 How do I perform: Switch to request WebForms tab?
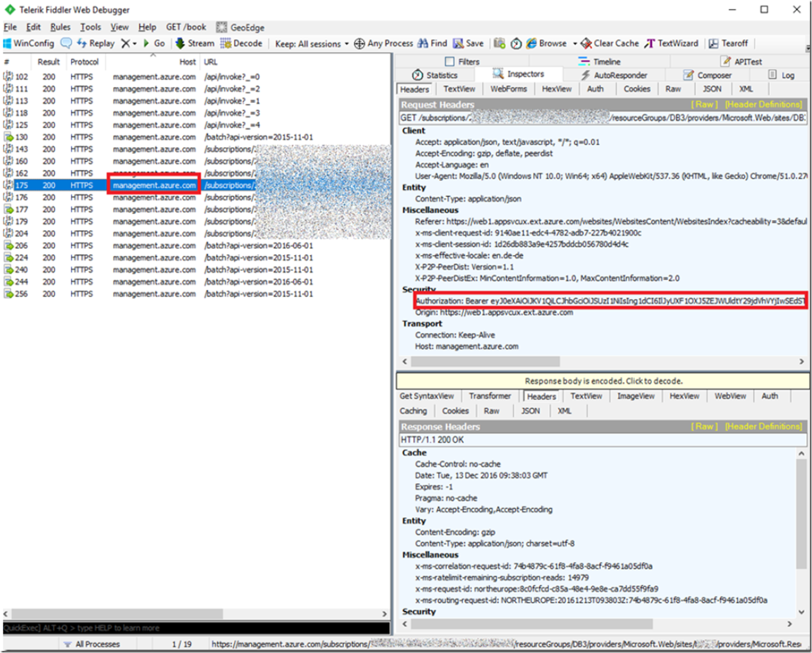pyautogui.click(x=509, y=89)
